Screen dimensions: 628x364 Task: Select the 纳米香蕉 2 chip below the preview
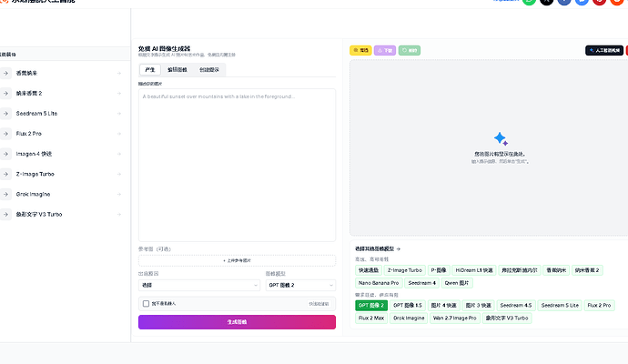click(587, 270)
